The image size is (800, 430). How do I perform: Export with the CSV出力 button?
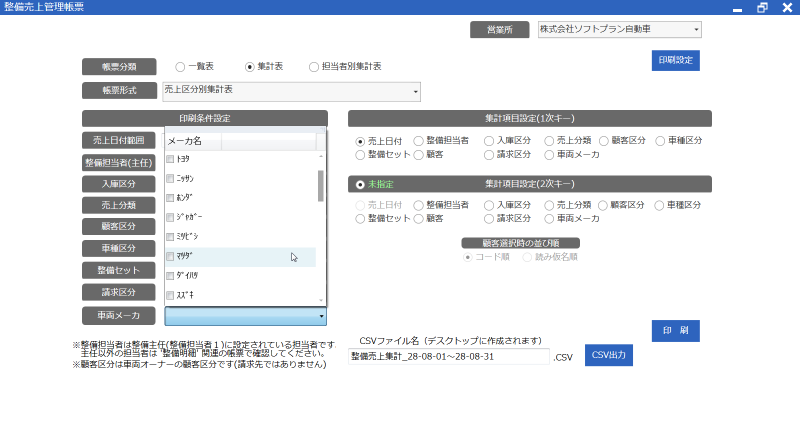608,355
